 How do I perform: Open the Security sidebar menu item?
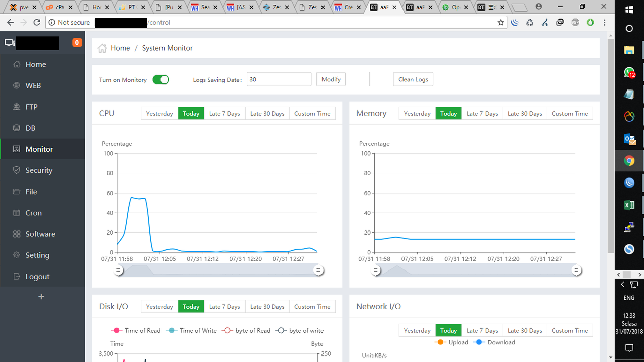click(43, 170)
